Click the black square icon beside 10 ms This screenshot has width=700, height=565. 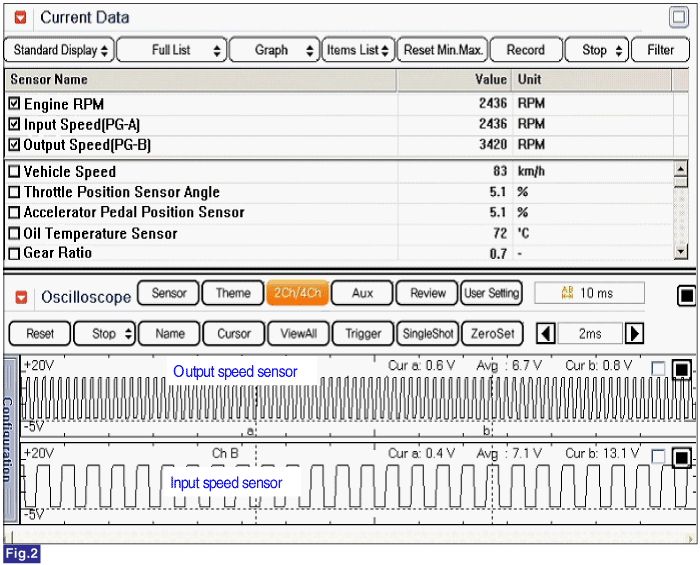coord(686,295)
